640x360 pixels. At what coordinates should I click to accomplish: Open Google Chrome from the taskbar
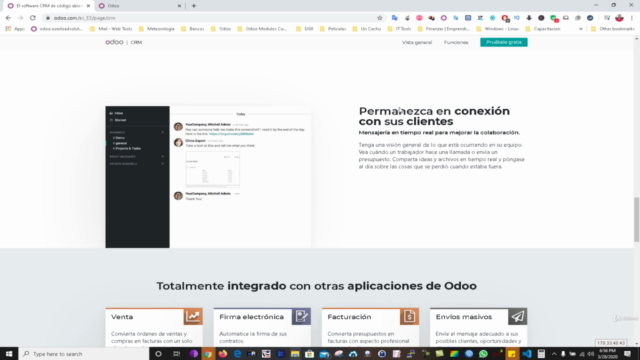[x=208, y=354]
